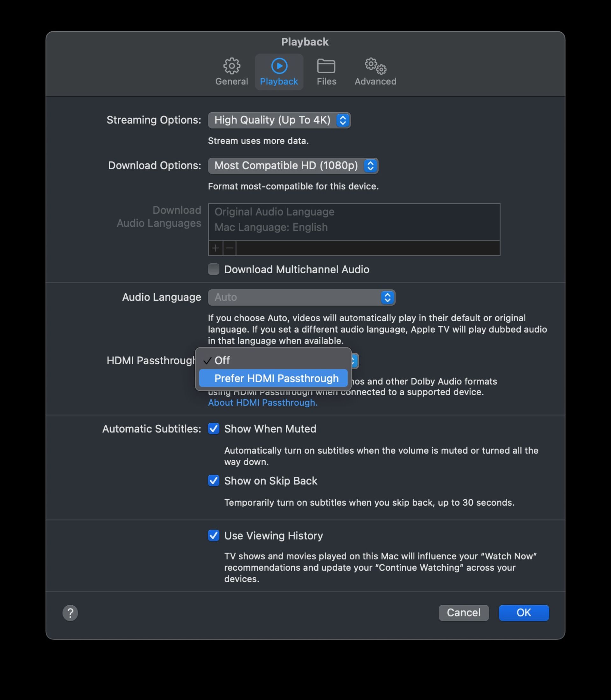The height and width of the screenshot is (700, 611).
Task: Toggle Show on Skip Back subtitle option
Action: tap(213, 480)
